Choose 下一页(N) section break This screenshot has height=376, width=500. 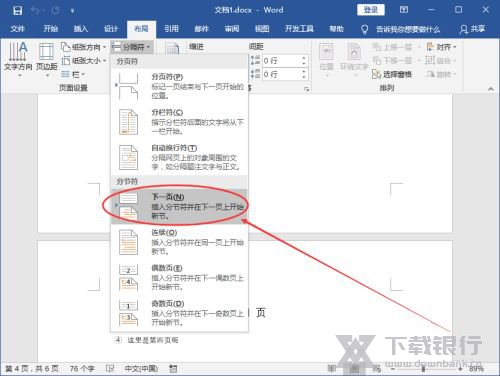pyautogui.click(x=179, y=206)
